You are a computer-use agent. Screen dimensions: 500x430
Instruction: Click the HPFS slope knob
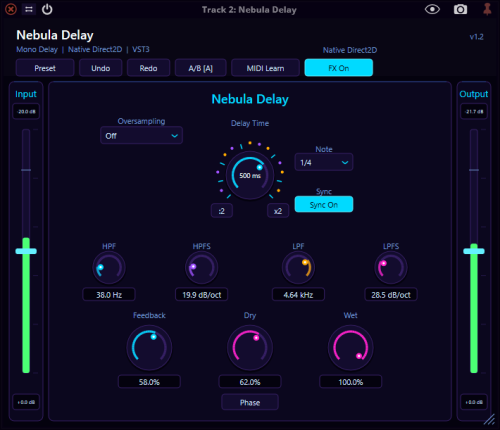pos(202,268)
